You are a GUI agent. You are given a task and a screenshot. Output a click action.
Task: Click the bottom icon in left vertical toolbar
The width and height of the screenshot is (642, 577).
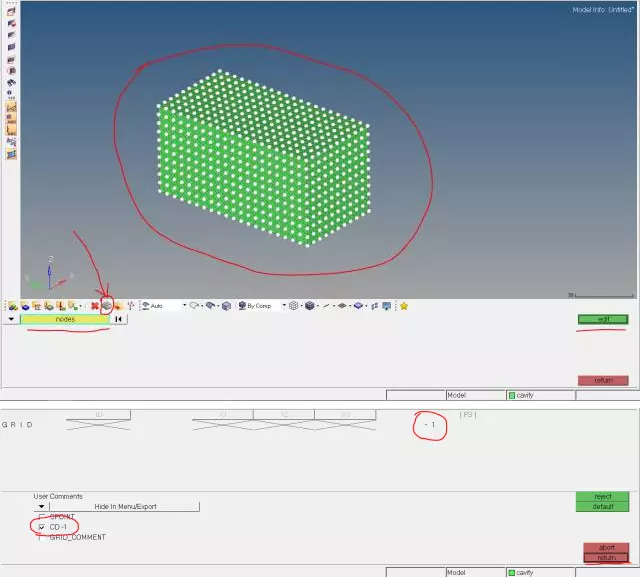(x=11, y=155)
